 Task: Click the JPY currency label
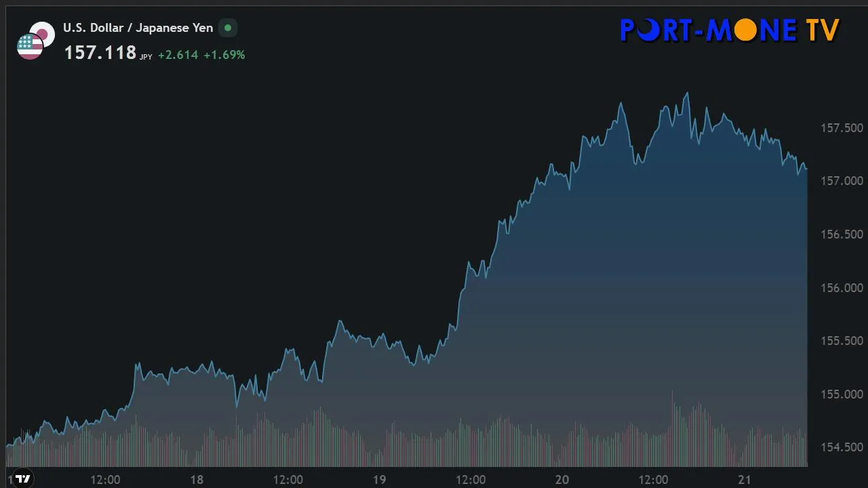pyautogui.click(x=146, y=58)
